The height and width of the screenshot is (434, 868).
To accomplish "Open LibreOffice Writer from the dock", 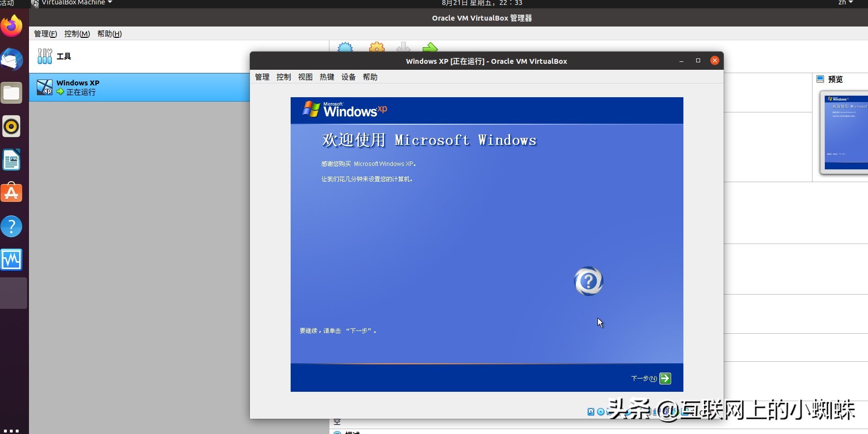I will pyautogui.click(x=12, y=160).
